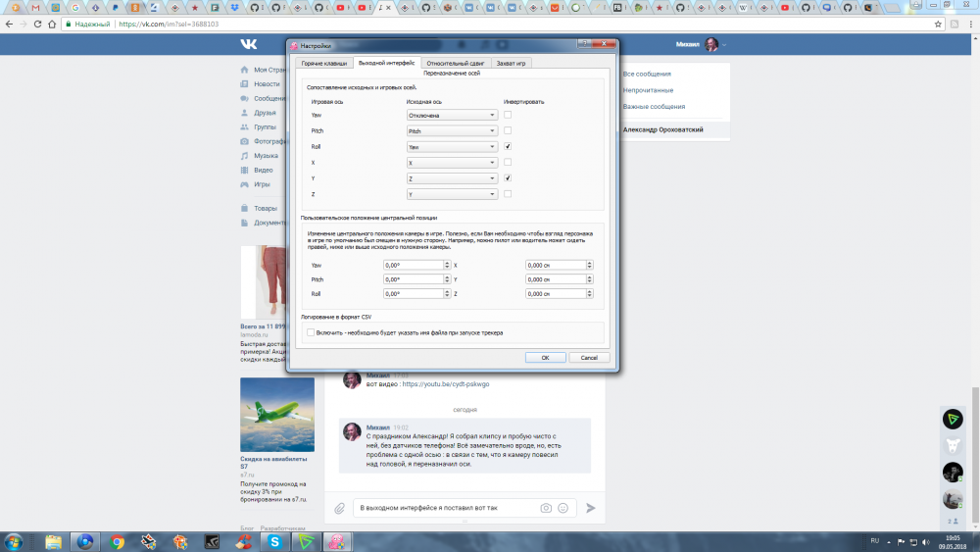
Task: Open Видео section in VK sidebar
Action: 263,170
